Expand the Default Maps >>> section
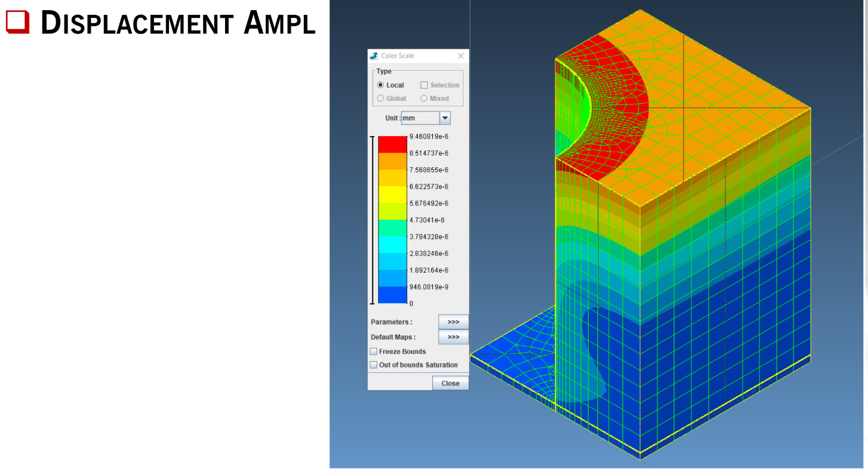This screenshot has width=868, height=472. pyautogui.click(x=453, y=337)
